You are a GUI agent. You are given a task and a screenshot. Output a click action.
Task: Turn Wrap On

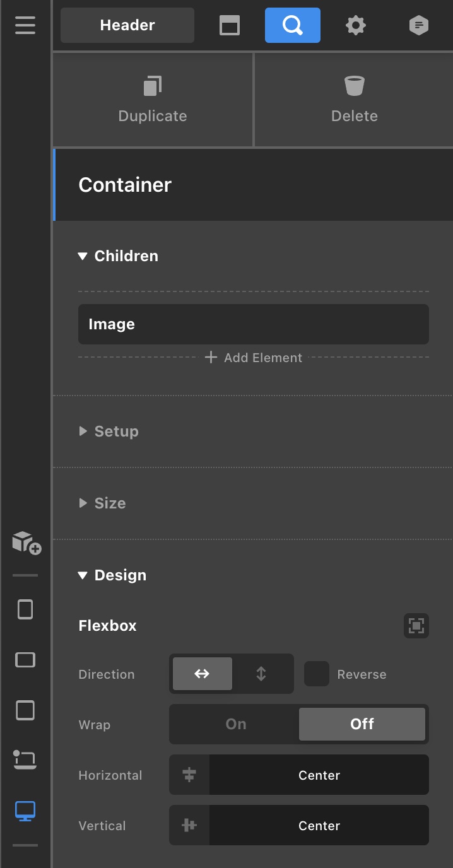pos(236,724)
